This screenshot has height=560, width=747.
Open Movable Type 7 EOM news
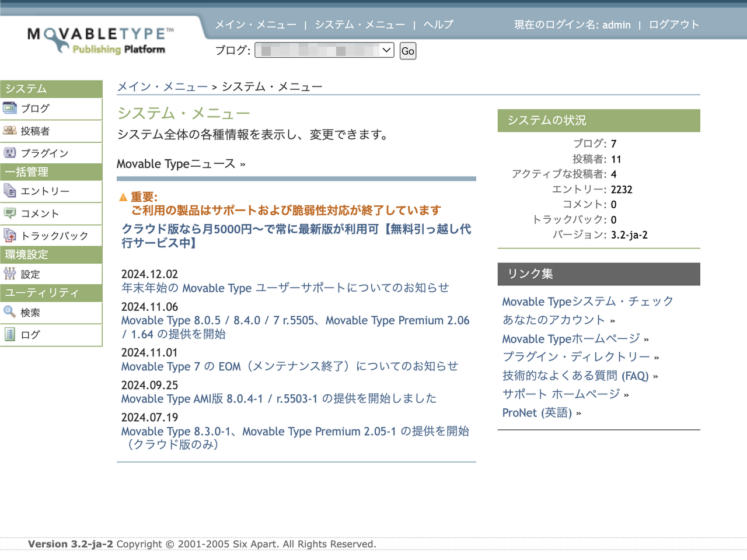click(x=289, y=366)
